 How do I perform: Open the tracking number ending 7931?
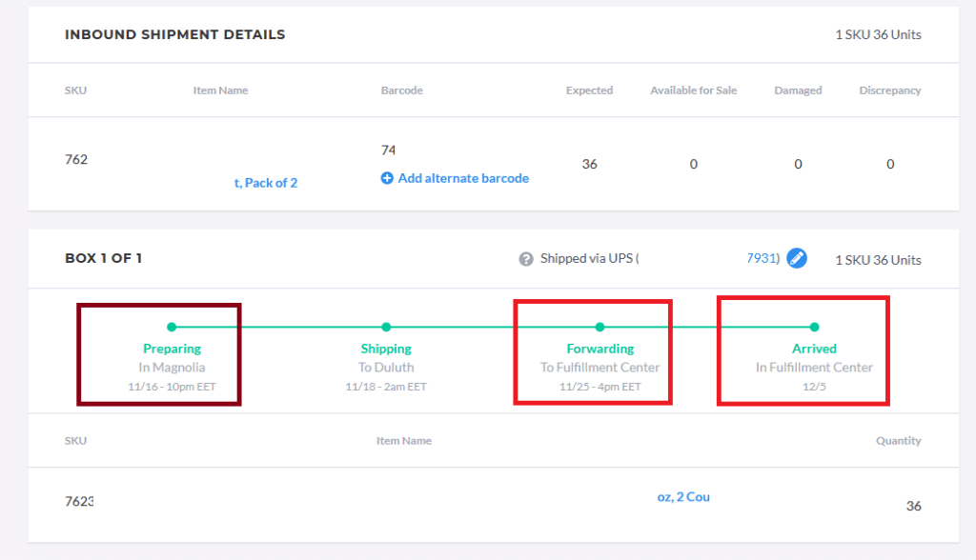763,258
